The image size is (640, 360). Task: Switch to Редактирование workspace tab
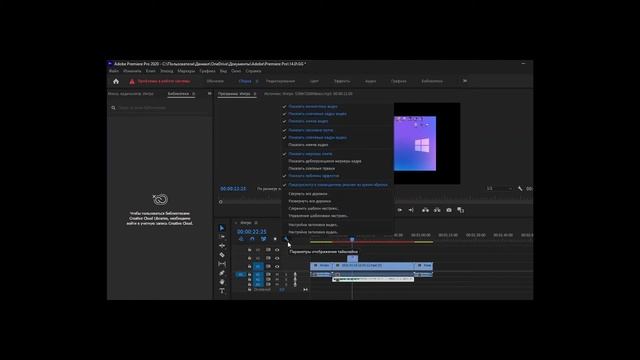pos(280,81)
